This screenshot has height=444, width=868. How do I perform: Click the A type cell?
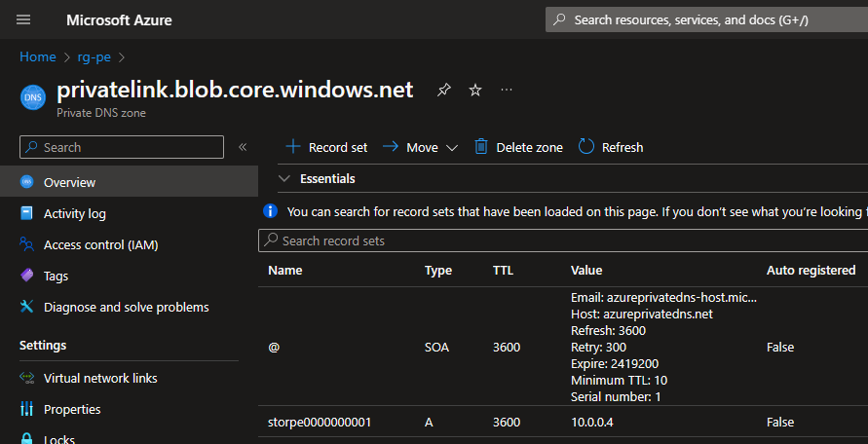(x=429, y=423)
